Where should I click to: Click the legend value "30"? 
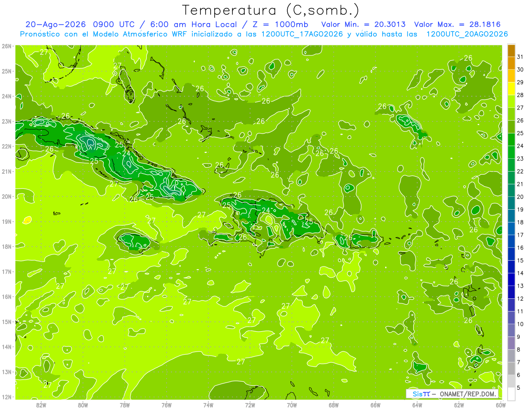[x=520, y=70]
